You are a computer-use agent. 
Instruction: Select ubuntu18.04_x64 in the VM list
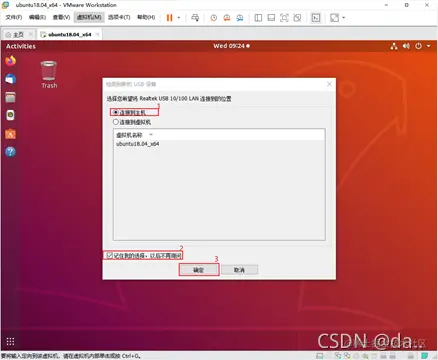[x=138, y=144]
